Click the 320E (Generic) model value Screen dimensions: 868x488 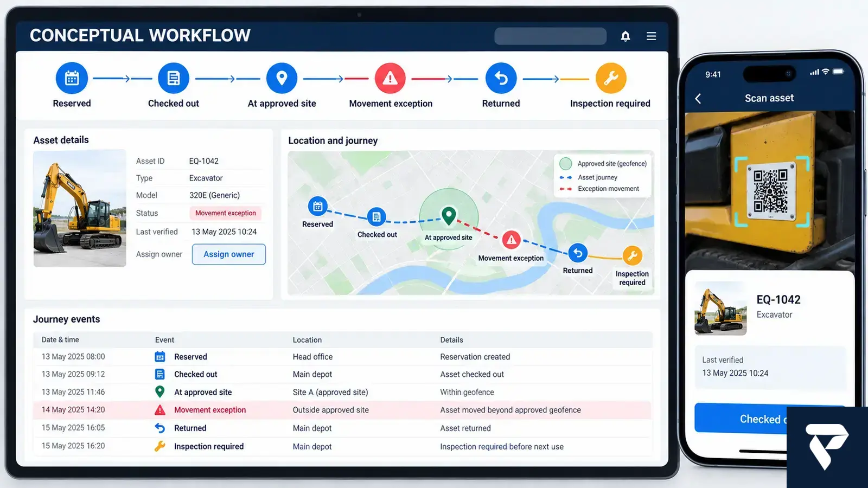[214, 195]
